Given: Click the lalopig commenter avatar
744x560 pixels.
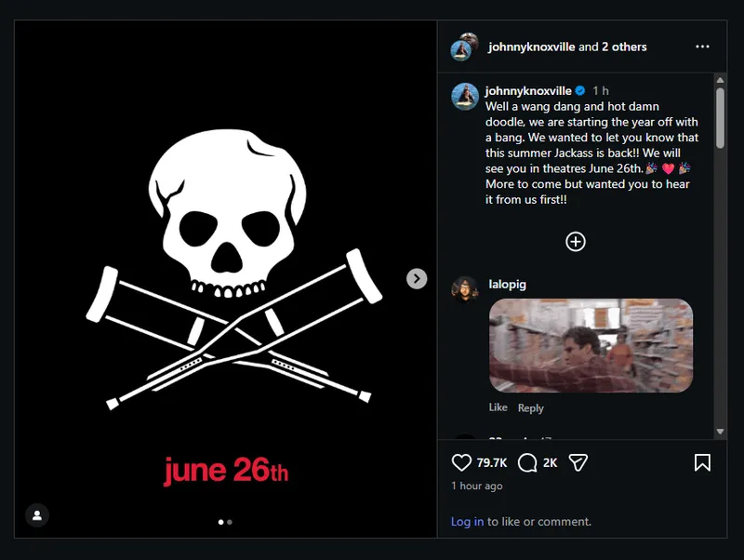Looking at the screenshot, I should [x=465, y=289].
